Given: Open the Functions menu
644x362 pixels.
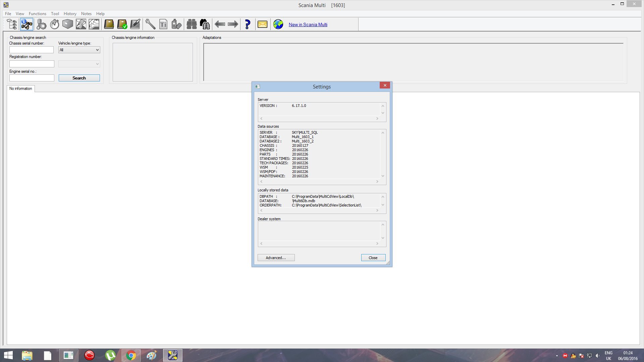Looking at the screenshot, I should (38, 14).
